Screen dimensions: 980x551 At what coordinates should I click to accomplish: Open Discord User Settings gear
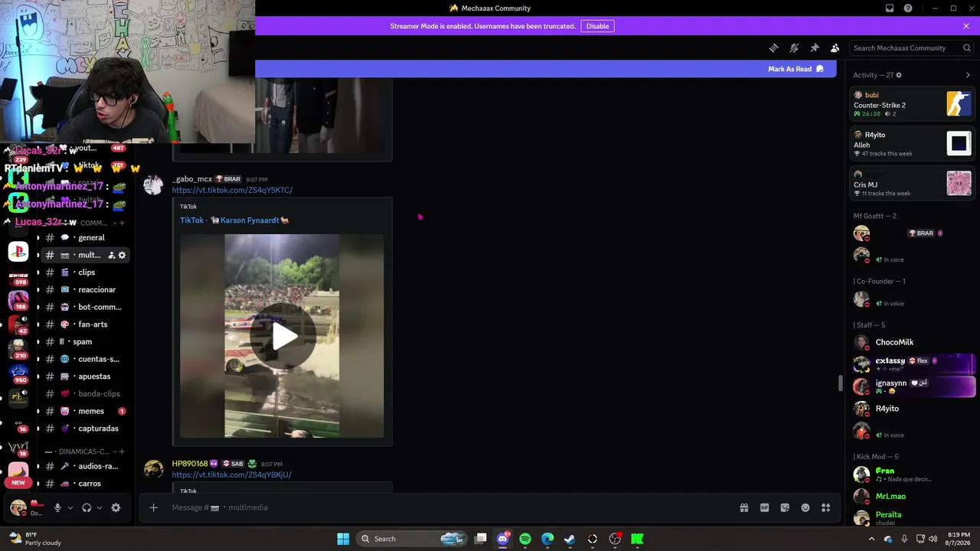(x=116, y=507)
